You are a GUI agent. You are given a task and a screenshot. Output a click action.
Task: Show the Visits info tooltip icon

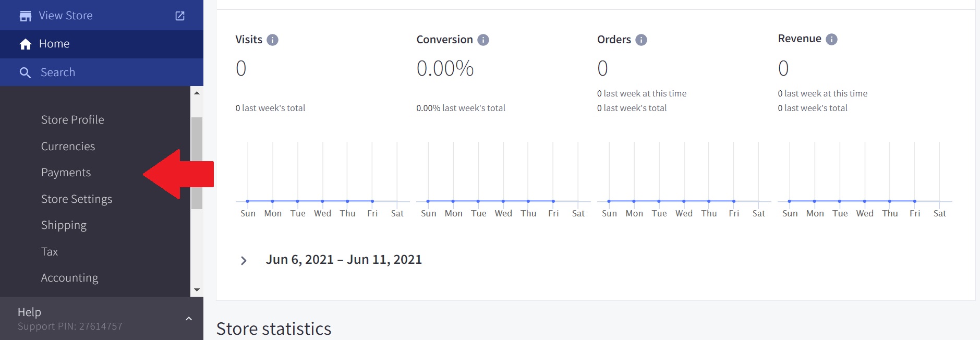[272, 40]
